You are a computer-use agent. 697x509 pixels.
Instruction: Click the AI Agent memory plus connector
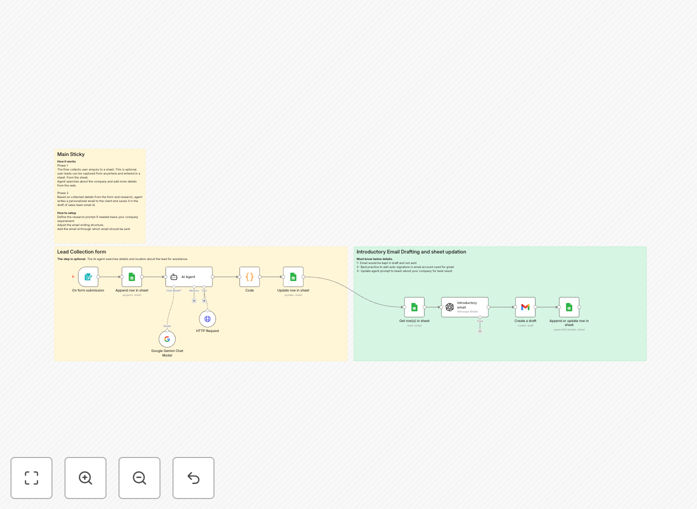(194, 301)
